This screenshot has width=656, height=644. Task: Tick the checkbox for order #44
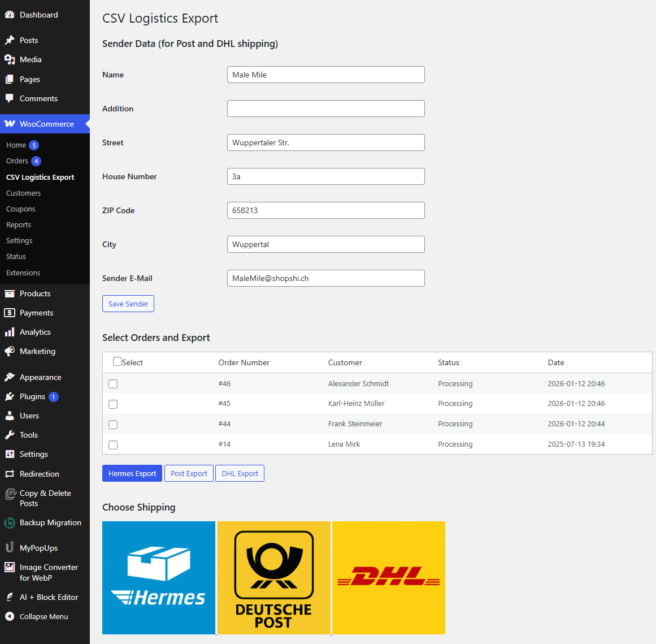pos(113,425)
